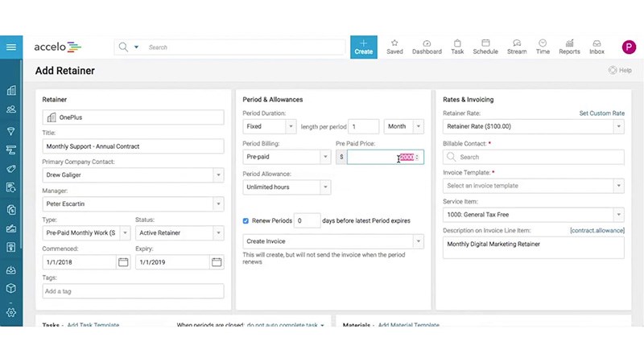The image size is (644, 362).
Task: Open sidebar document search icon
Action: [x=11, y=188]
